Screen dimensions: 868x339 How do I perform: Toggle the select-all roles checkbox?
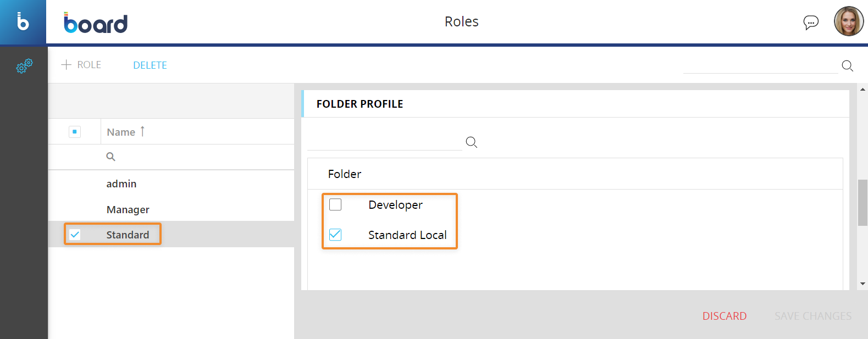point(75,132)
